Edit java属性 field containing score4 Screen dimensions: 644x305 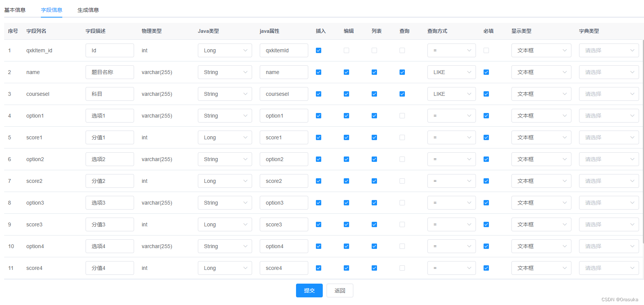[284, 268]
